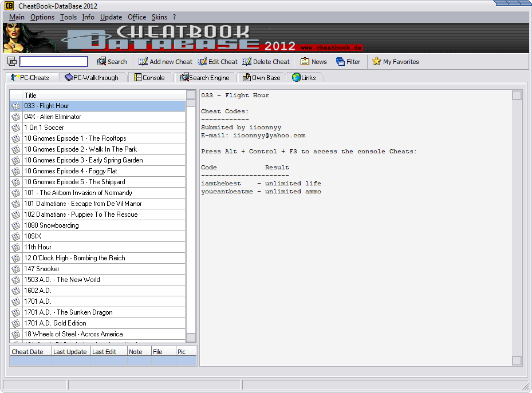Open the Options menu

click(x=42, y=17)
